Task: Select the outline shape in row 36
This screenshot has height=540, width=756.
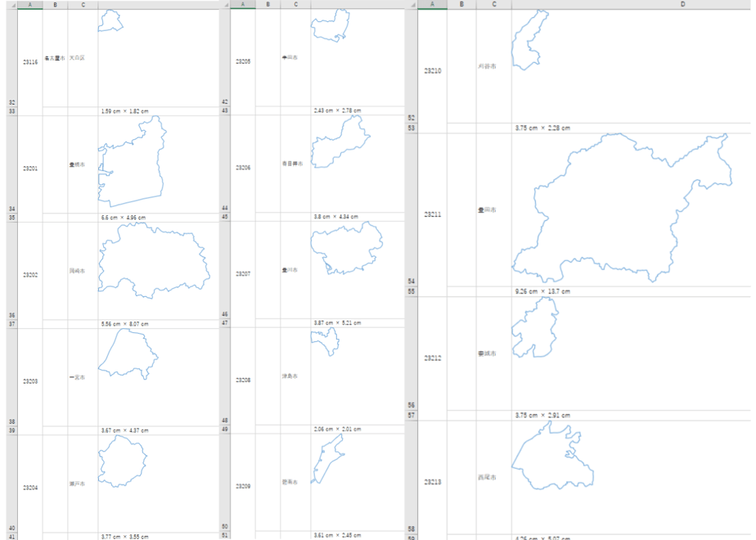Action: pyautogui.click(x=154, y=261)
